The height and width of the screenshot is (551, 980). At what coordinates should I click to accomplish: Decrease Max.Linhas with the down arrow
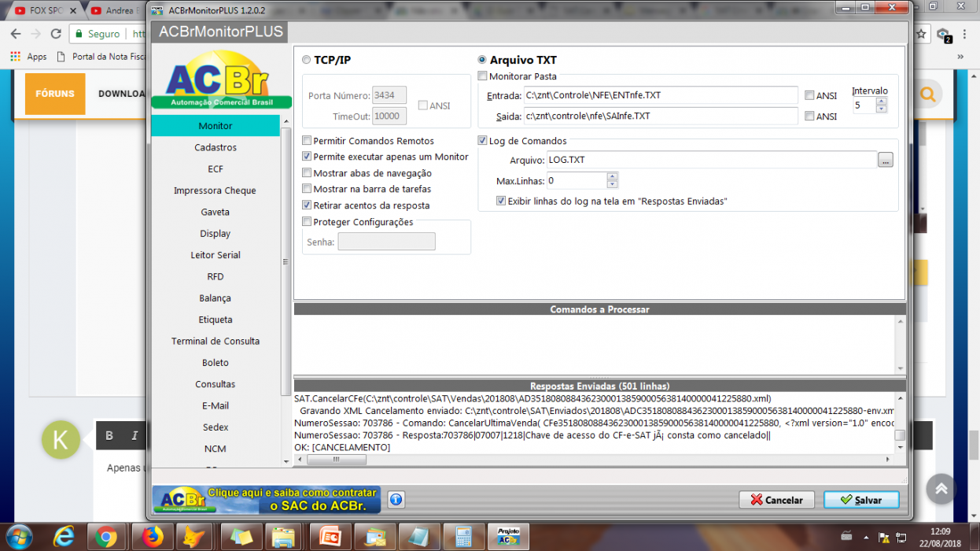point(612,185)
